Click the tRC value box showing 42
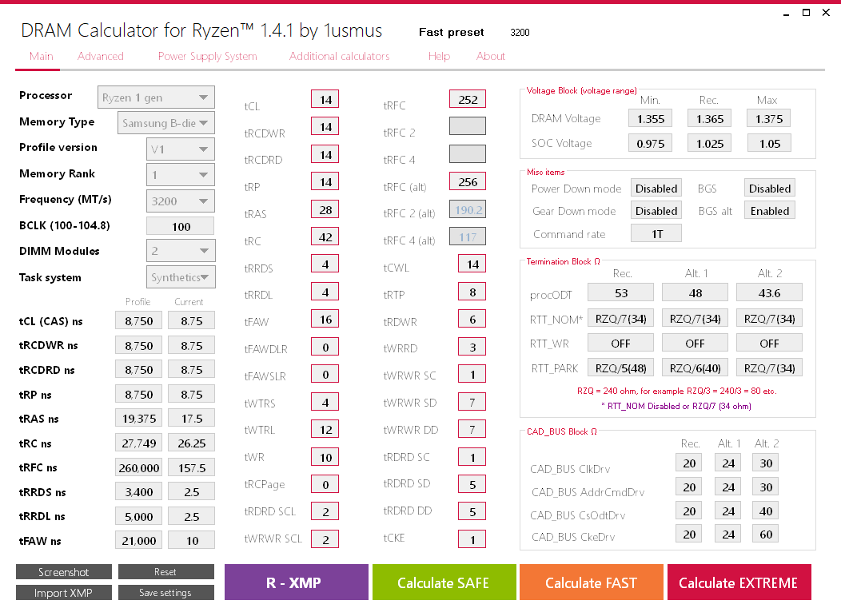This screenshot has height=616, width=841. pyautogui.click(x=325, y=237)
